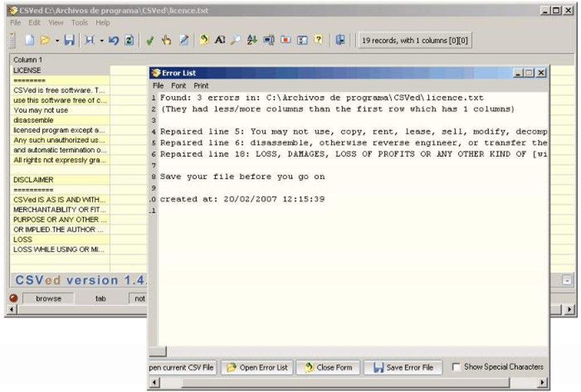Enable Show Special Characters checkbox
Image resolution: width=581 pixels, height=392 pixels.
(x=456, y=367)
